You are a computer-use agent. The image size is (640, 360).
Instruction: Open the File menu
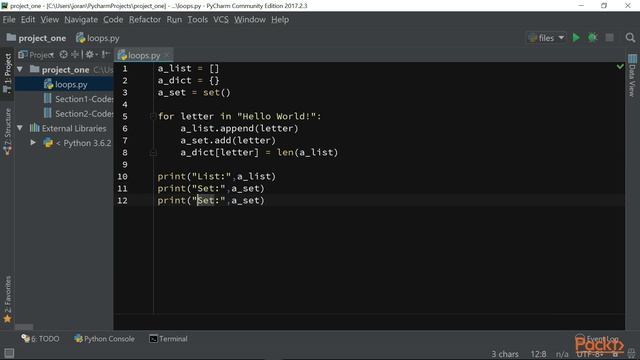click(x=9, y=20)
